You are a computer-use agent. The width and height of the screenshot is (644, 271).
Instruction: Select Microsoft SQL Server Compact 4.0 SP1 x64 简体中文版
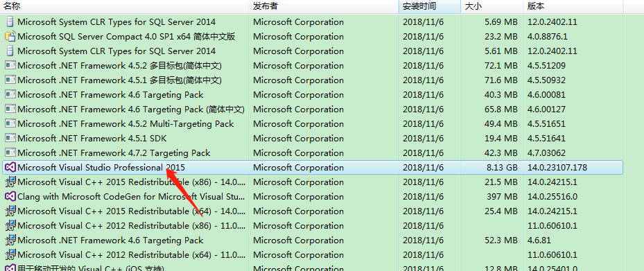(x=126, y=37)
